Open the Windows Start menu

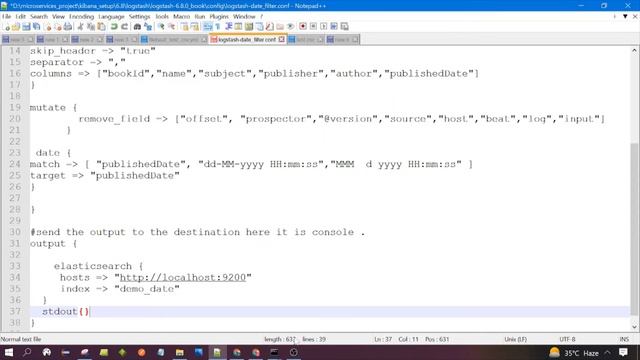[x=8, y=352]
